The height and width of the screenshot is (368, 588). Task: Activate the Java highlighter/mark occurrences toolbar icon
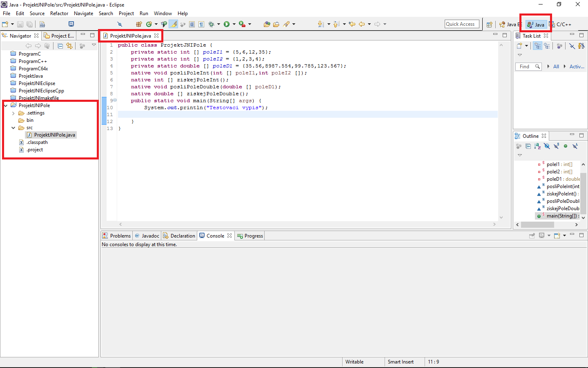pos(173,24)
